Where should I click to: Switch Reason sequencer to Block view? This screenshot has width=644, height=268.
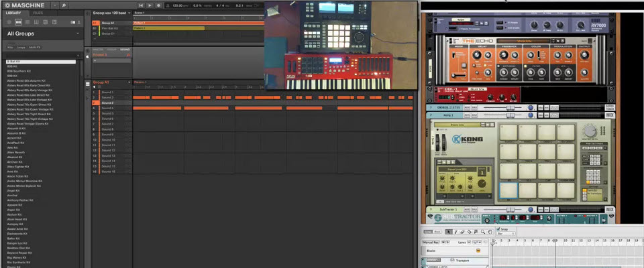(437, 232)
